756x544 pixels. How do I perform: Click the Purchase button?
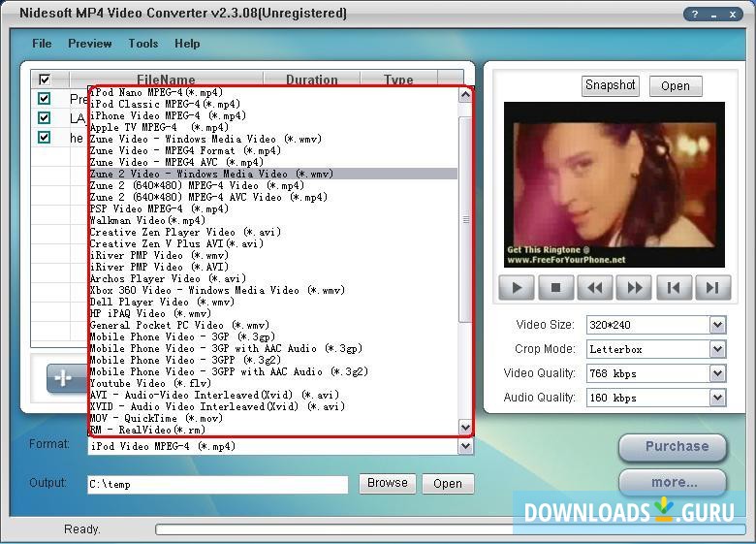[673, 447]
